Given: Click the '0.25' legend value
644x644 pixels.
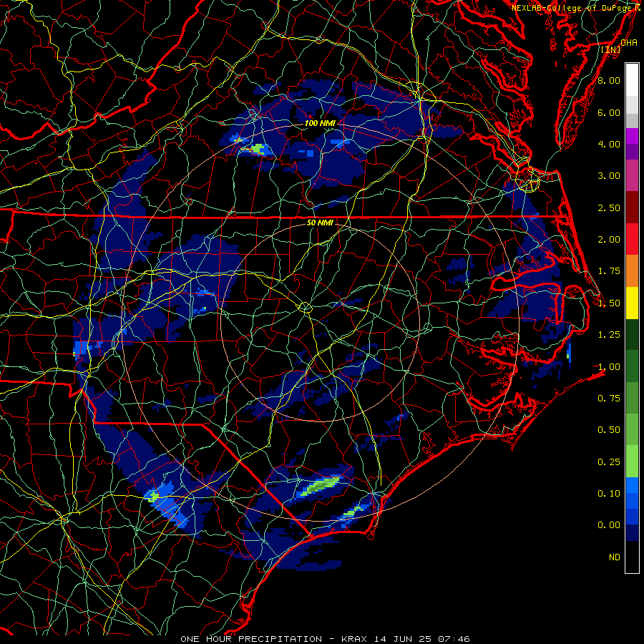Looking at the screenshot, I should (x=609, y=462).
